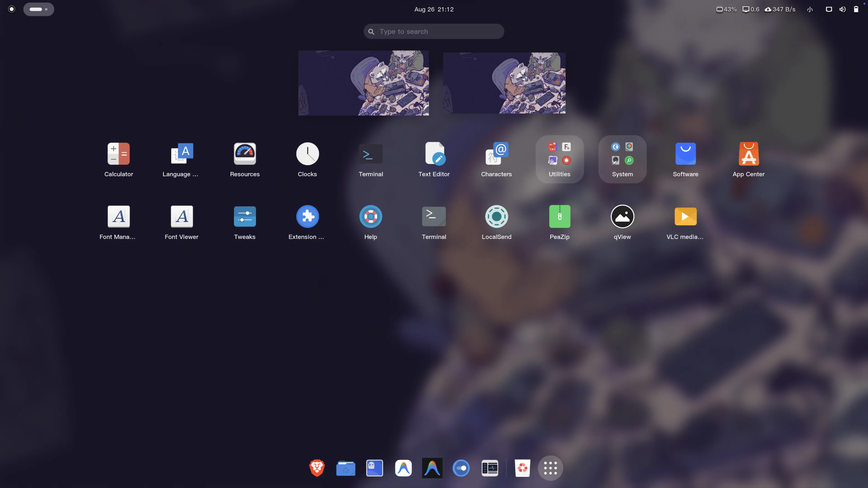Screen dimensions: 868x488
Task: Open the clock menu showing Aug 26 21:12
Action: click(434, 9)
